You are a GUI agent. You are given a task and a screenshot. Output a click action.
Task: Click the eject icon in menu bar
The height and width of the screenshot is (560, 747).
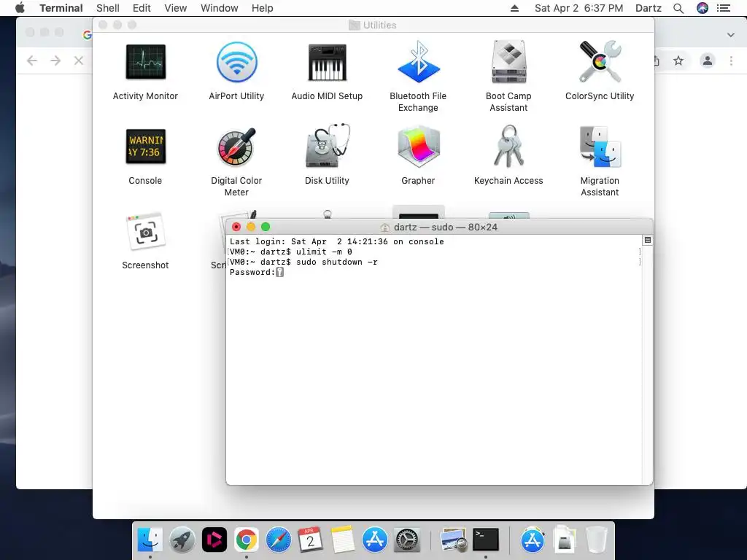click(514, 8)
